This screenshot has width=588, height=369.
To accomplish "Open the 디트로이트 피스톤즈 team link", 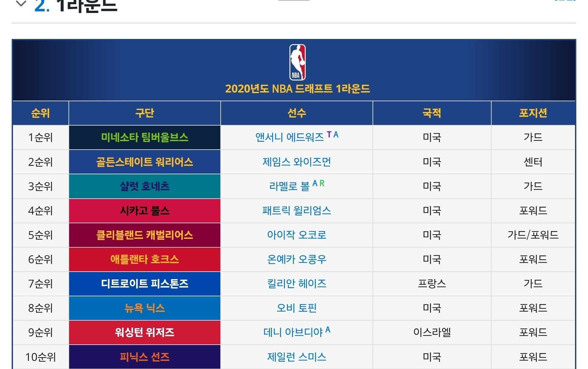I will click(145, 284).
